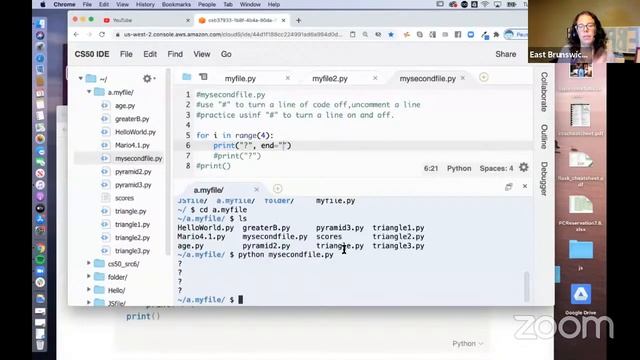Collapse the a.myfile/ folder
Screen dimensions: 640x360
89,92
